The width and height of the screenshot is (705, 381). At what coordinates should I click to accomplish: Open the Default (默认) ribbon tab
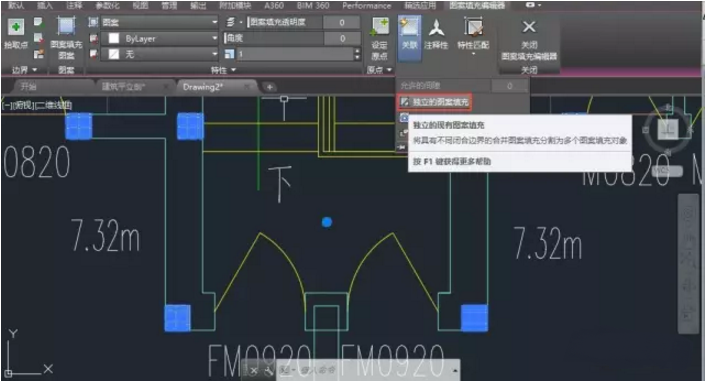16,5
